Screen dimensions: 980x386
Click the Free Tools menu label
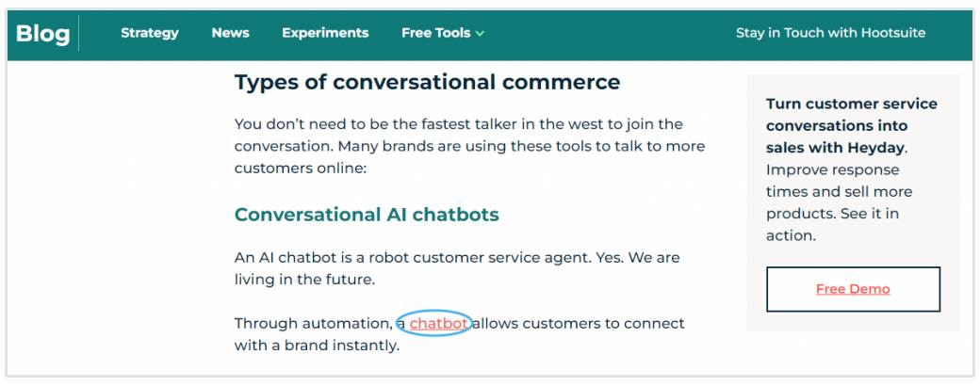tap(435, 33)
